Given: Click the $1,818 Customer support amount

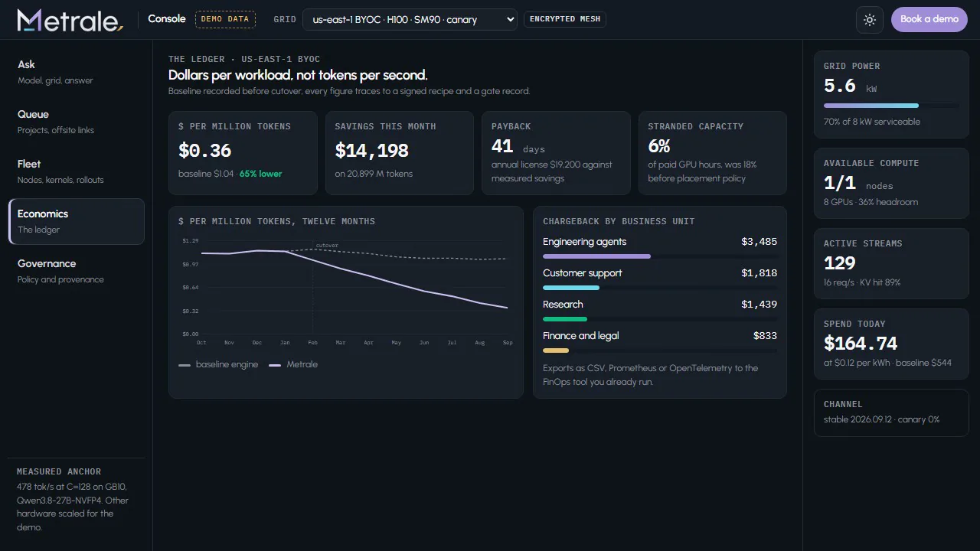Looking at the screenshot, I should point(759,273).
